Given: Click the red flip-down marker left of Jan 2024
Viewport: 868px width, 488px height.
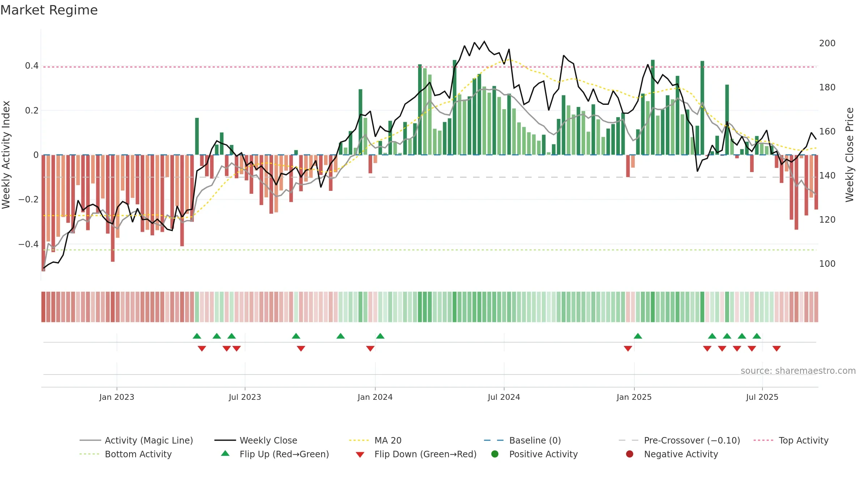Looking at the screenshot, I should coord(370,348).
